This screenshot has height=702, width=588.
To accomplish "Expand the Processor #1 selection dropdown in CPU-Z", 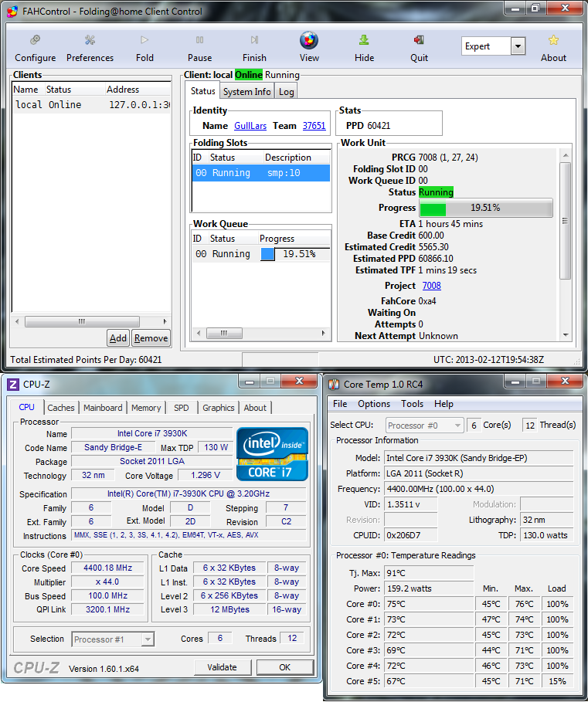I will [148, 639].
